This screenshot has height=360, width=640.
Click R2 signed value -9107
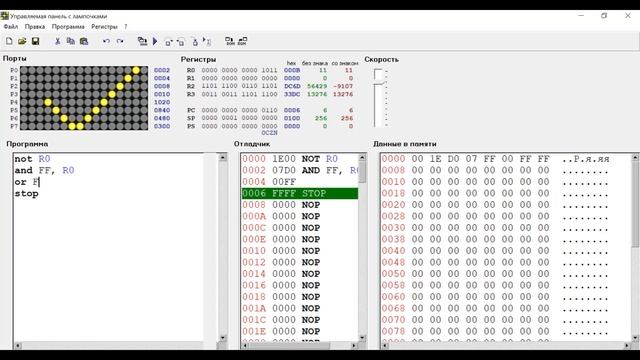point(343,86)
